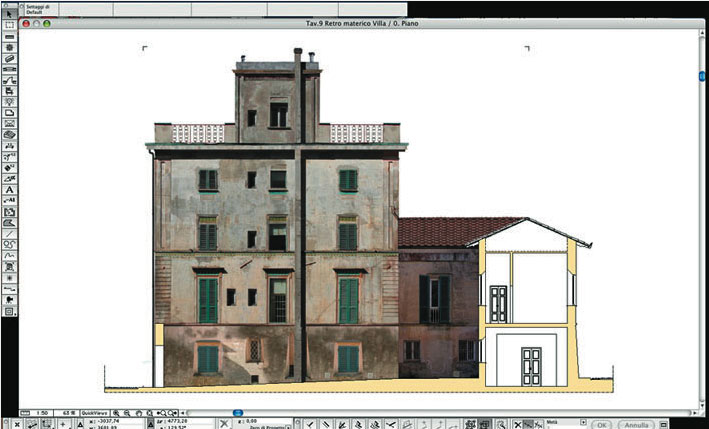Select the Text tool marked A
709x429 pixels.
point(9,189)
